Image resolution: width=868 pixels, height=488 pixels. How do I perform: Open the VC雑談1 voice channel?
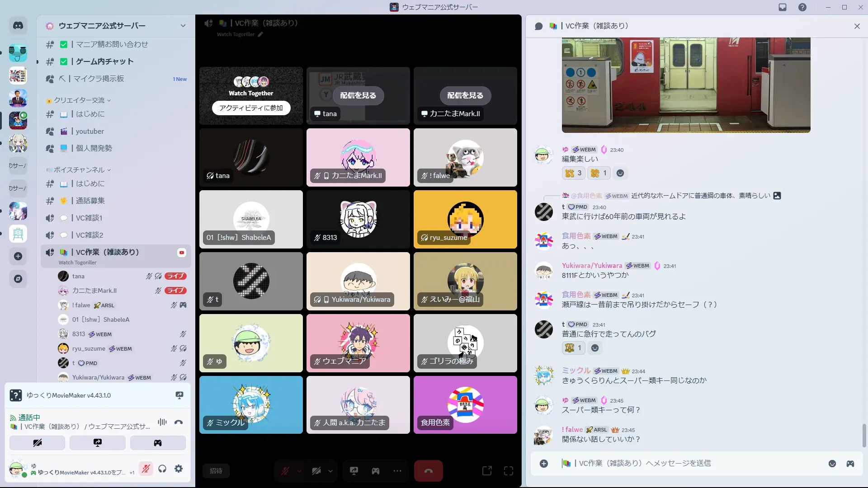pyautogui.click(x=89, y=218)
